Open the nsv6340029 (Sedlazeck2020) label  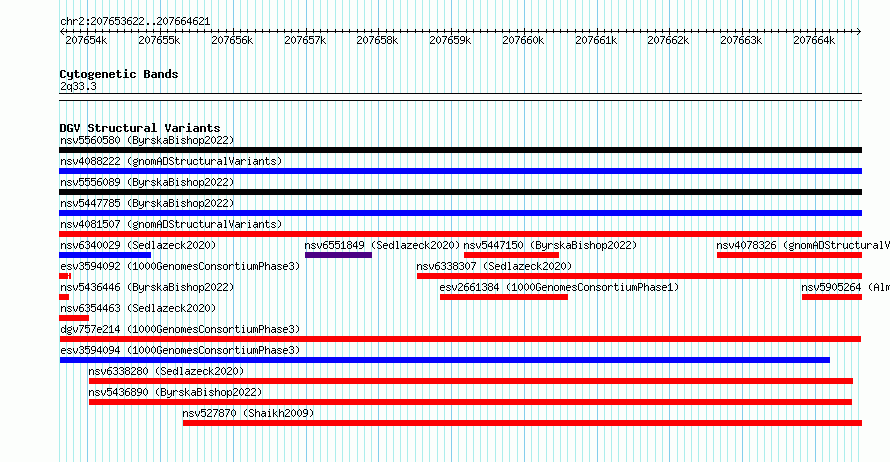coord(138,245)
